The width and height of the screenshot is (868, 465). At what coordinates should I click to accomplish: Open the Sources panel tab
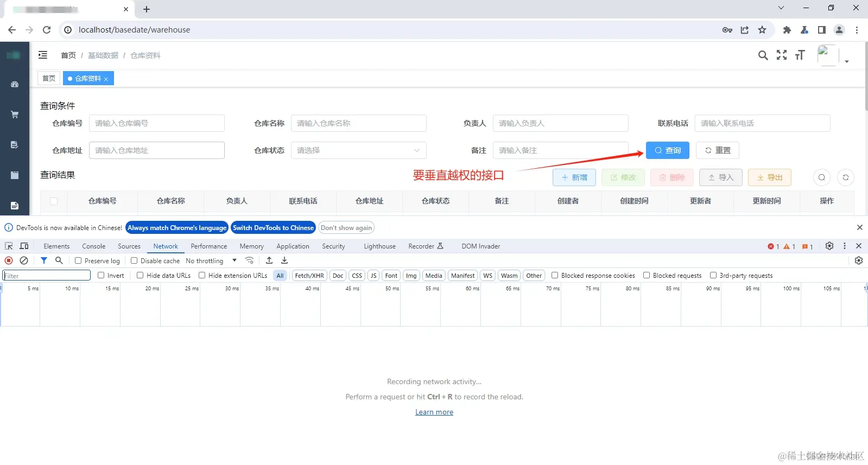coord(129,246)
